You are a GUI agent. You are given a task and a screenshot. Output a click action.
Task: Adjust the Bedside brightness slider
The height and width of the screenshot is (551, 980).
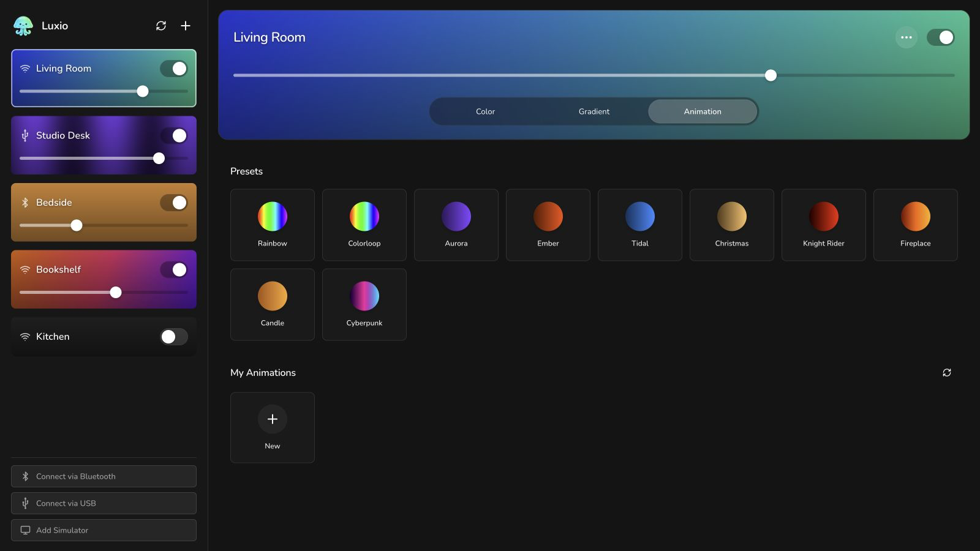(x=104, y=225)
